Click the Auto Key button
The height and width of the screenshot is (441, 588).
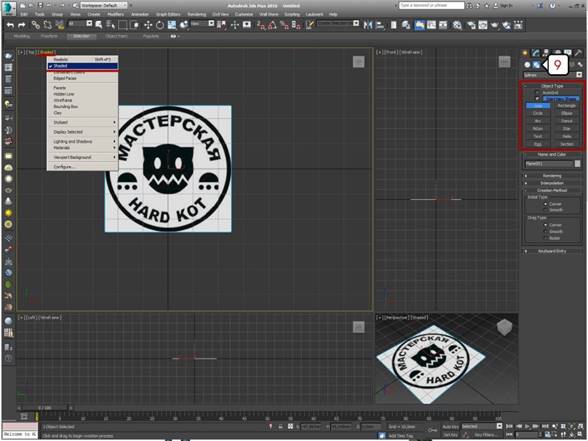click(450, 427)
